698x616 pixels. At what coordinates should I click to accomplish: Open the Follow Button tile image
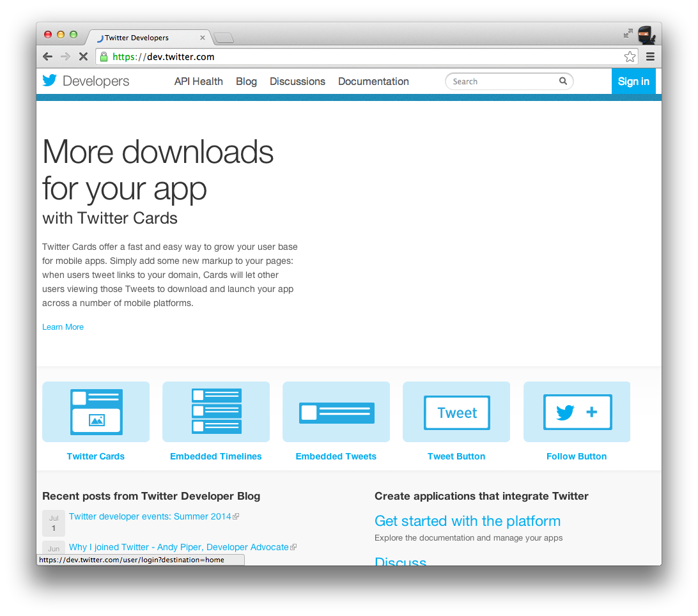[x=577, y=412]
